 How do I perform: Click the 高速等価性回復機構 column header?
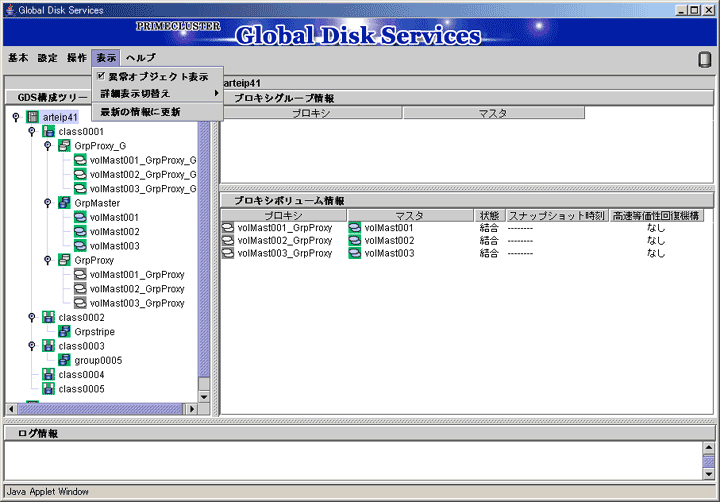656,215
